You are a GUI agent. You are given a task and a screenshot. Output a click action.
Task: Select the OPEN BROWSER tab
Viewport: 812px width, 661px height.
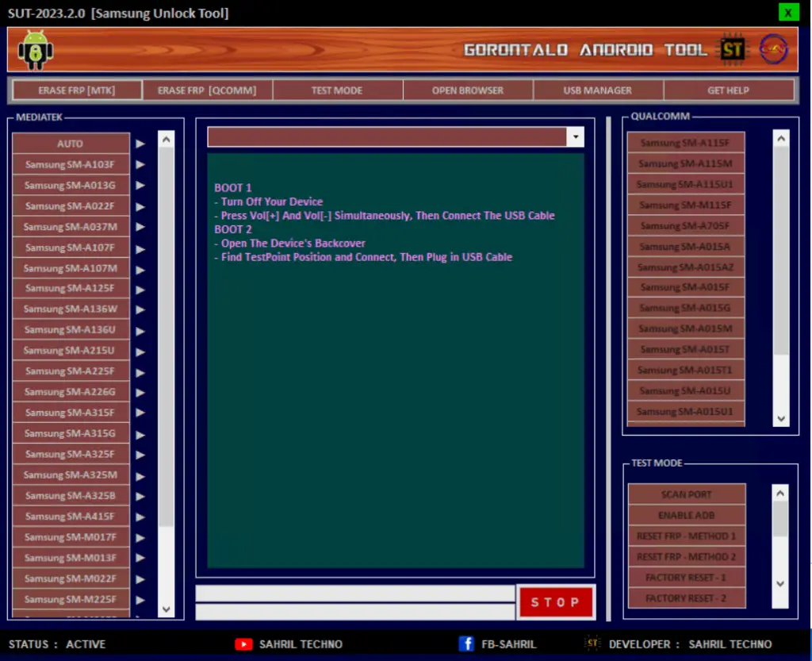point(468,90)
